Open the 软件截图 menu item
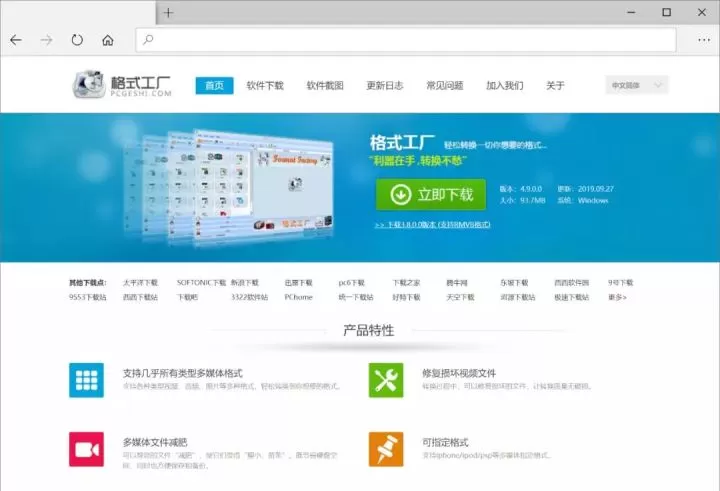Image resolution: width=720 pixels, height=491 pixels. (x=325, y=85)
